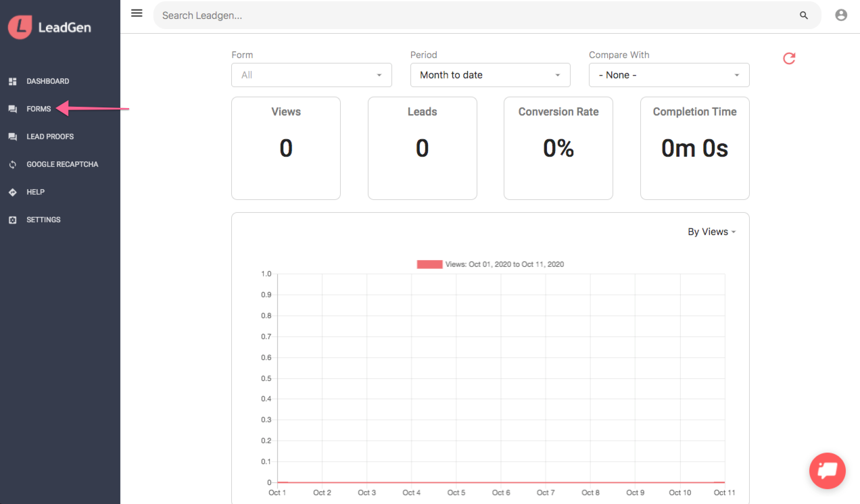The image size is (860, 504).
Task: Open the Form dropdown showing All
Action: [x=312, y=75]
